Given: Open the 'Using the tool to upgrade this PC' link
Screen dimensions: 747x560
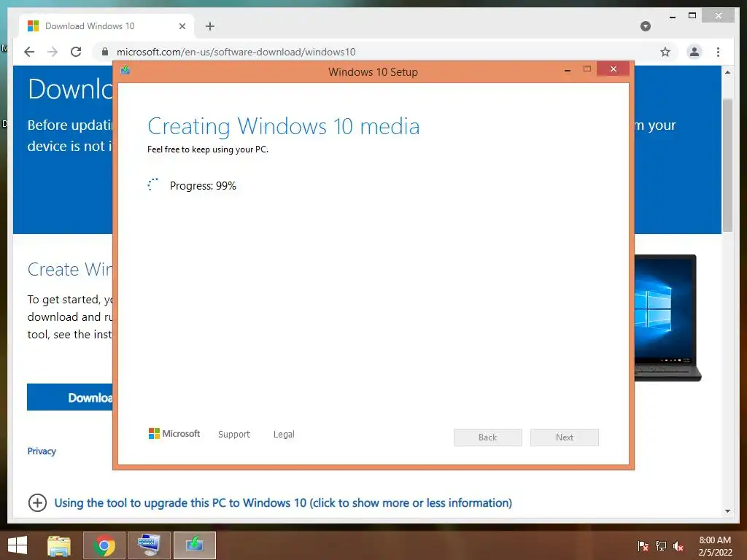Looking at the screenshot, I should [283, 503].
